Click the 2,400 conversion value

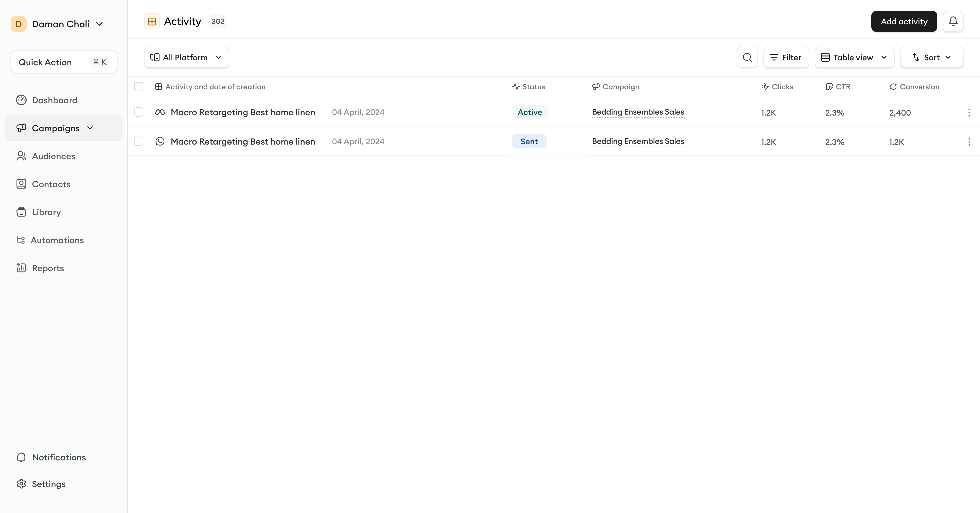(x=900, y=113)
